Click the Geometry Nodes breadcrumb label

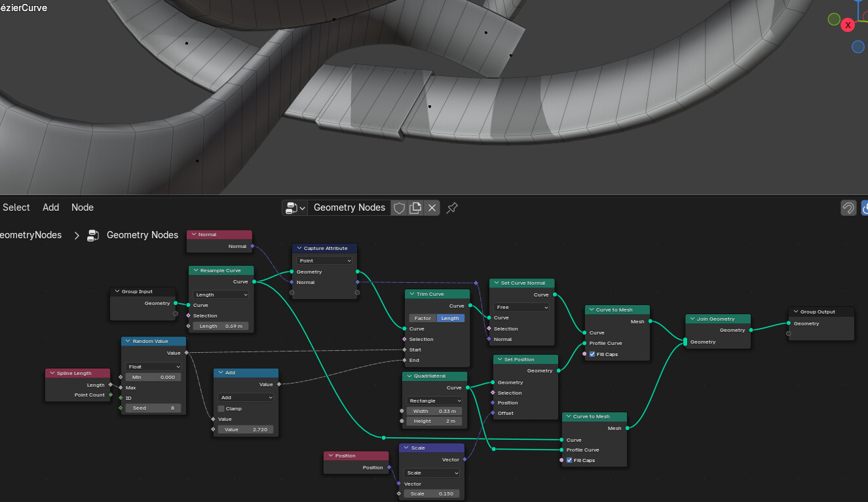tap(142, 235)
